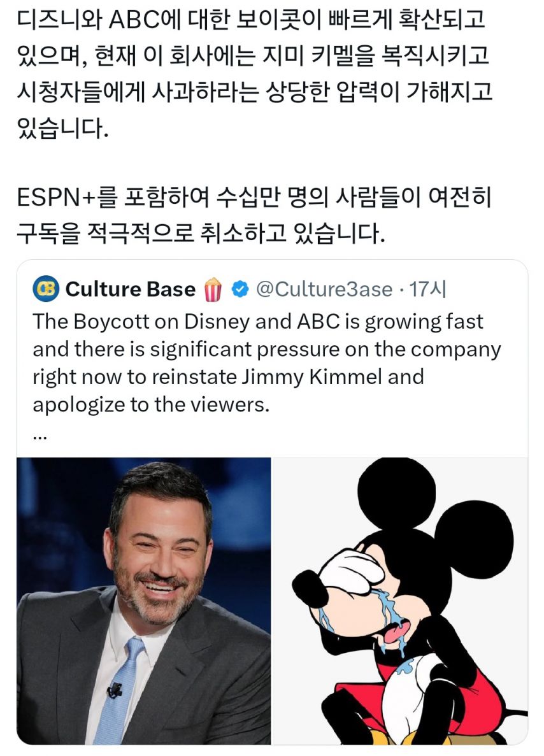
Task: Open the quoted tweet's English text body
Action: coord(267,363)
